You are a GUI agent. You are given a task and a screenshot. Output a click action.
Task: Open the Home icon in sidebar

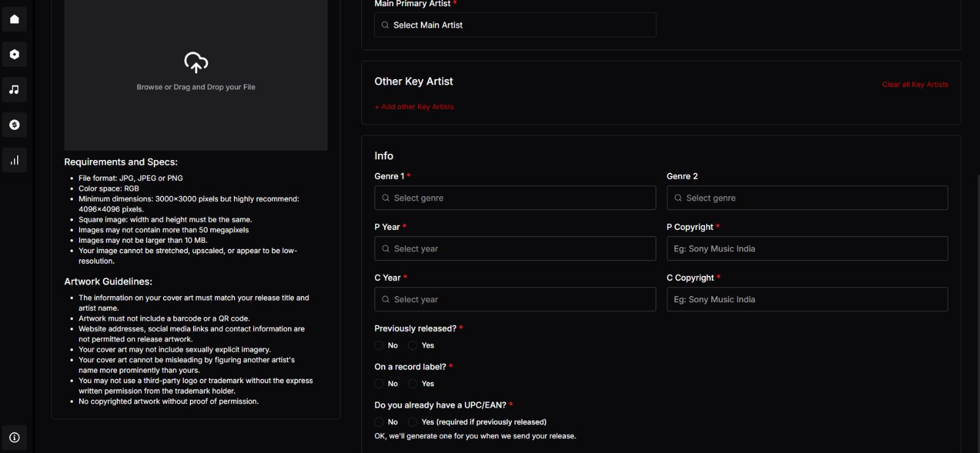click(x=15, y=19)
